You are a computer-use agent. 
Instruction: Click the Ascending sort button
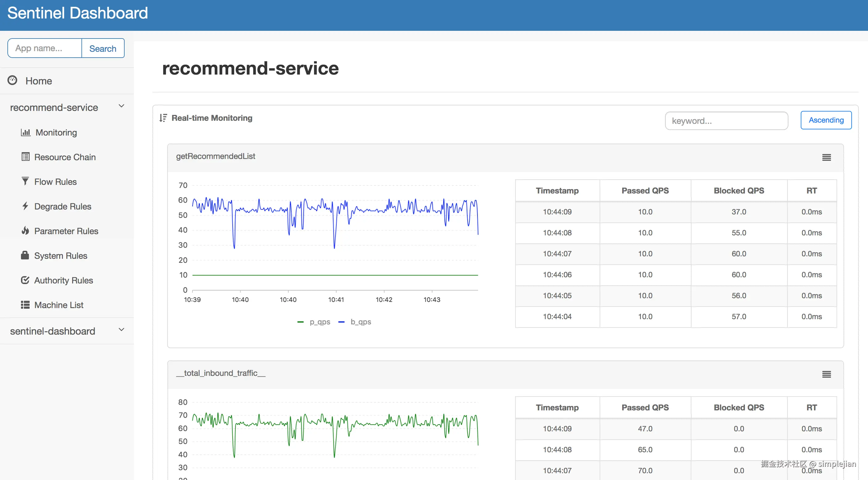pos(826,120)
